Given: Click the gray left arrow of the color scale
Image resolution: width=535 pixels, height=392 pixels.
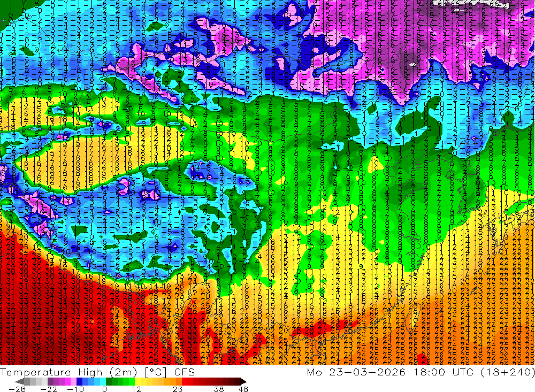Looking at the screenshot, I should [x=19, y=382].
